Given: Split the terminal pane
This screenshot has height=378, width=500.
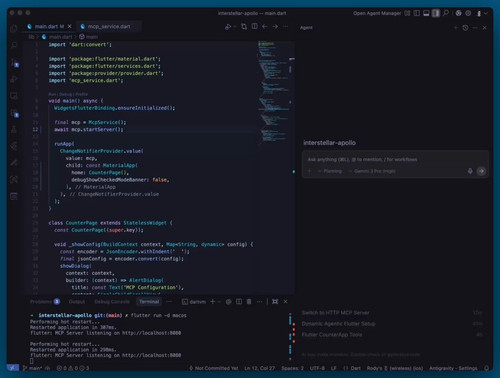Looking at the screenshot, I should click(239, 302).
